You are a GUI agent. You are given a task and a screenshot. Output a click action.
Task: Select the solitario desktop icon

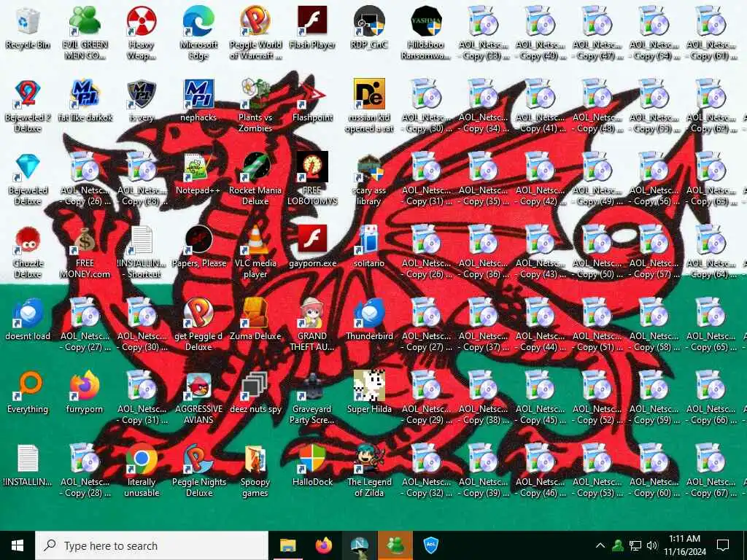pyautogui.click(x=369, y=241)
